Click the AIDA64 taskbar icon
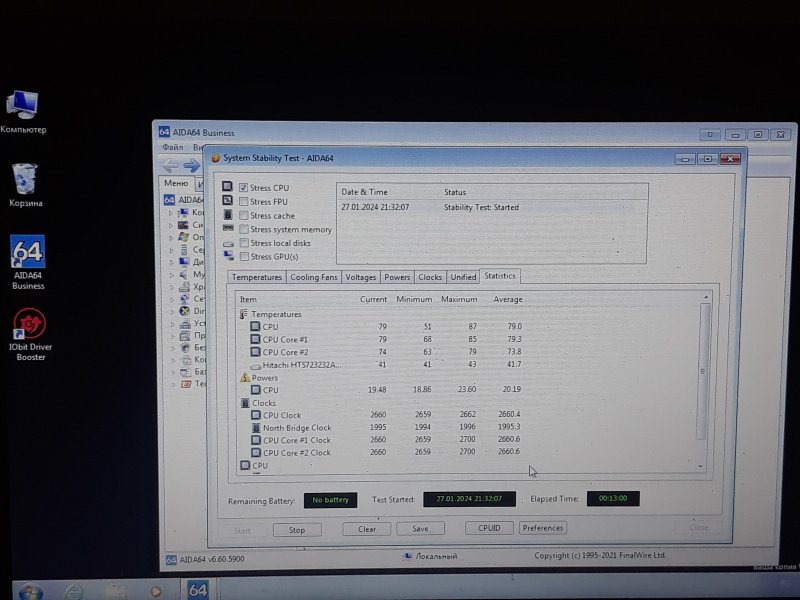Viewport: 800px width, 600px height. pos(198,590)
